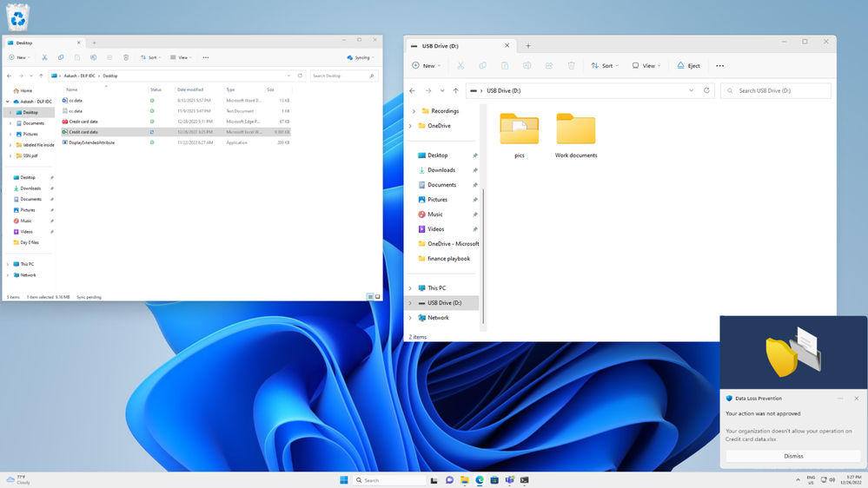Click Up arrow in USB Drive window
Screen dimensions: 868x488
(455, 90)
